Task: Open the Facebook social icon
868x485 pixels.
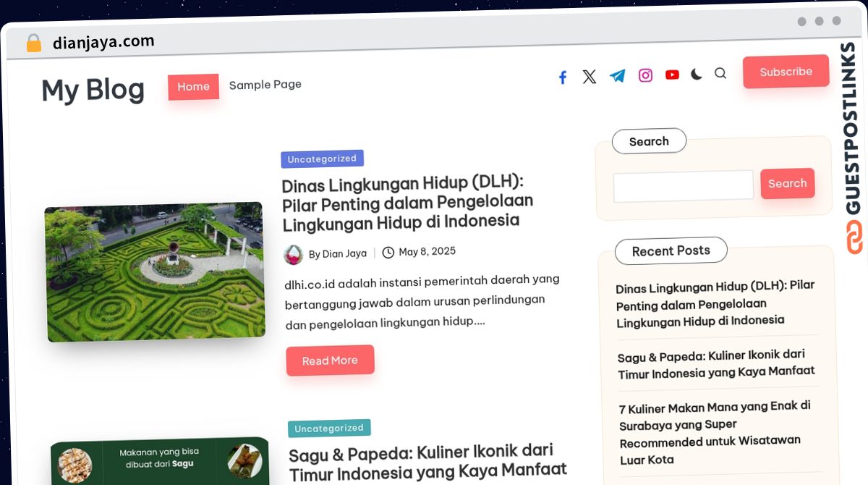Action: pyautogui.click(x=563, y=77)
